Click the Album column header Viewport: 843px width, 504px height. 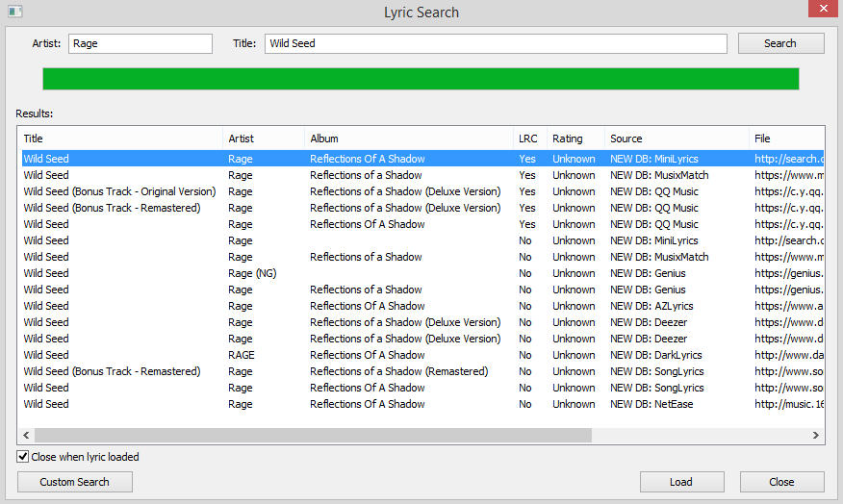[x=408, y=139]
